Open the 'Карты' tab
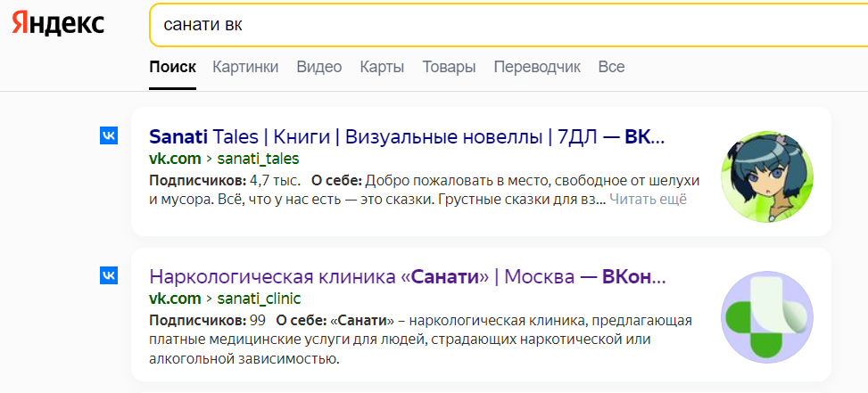This screenshot has height=393, width=868. [382, 67]
